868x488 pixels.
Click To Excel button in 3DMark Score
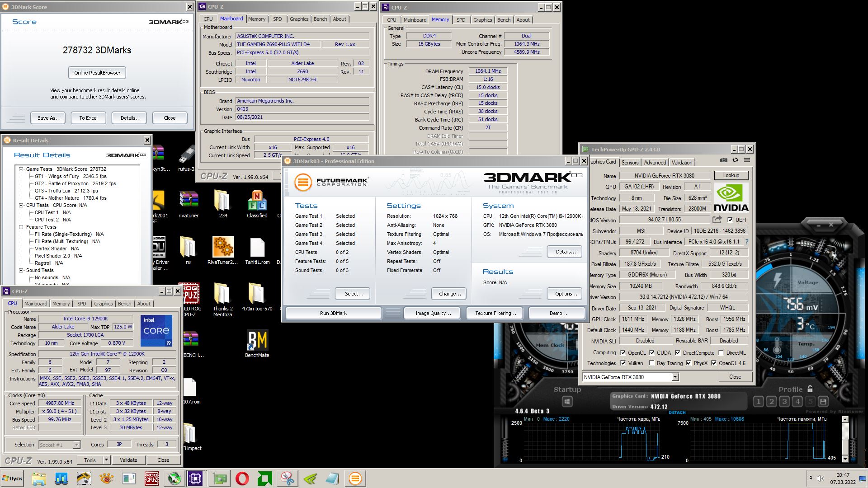88,118
